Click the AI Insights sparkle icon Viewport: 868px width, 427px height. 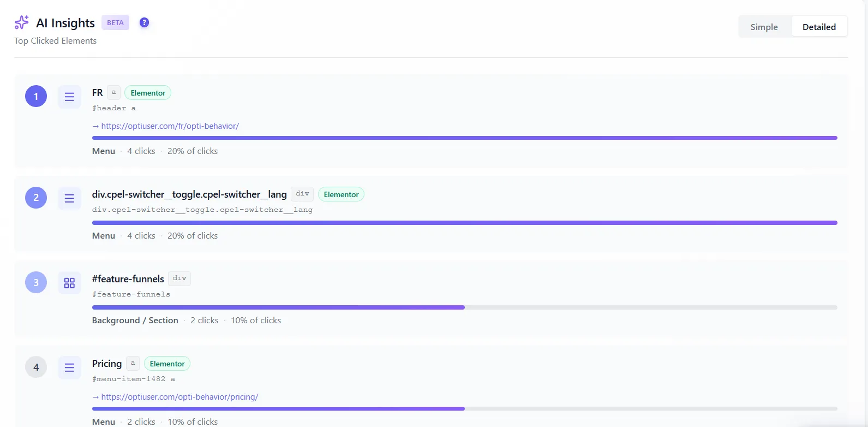22,22
